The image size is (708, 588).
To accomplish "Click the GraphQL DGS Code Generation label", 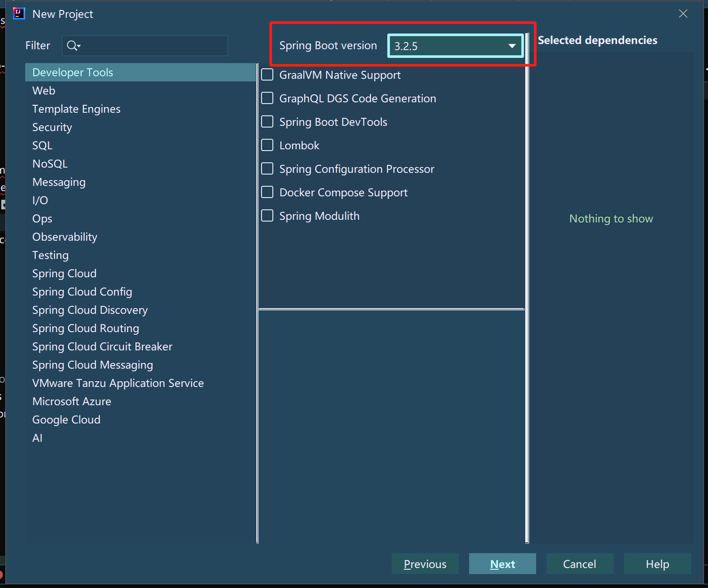I will [x=358, y=98].
